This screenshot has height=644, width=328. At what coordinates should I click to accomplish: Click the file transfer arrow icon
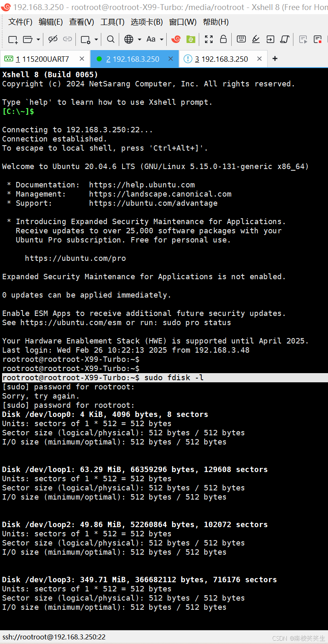270,39
